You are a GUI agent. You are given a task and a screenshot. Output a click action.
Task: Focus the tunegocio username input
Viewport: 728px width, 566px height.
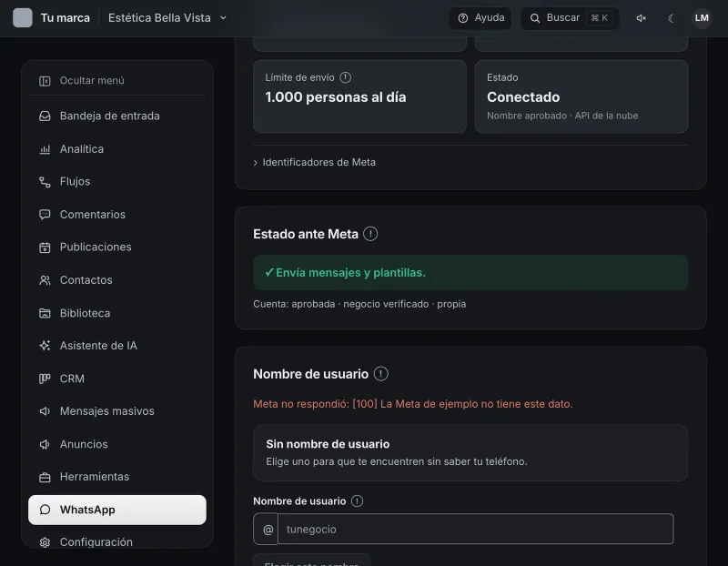[x=475, y=529]
